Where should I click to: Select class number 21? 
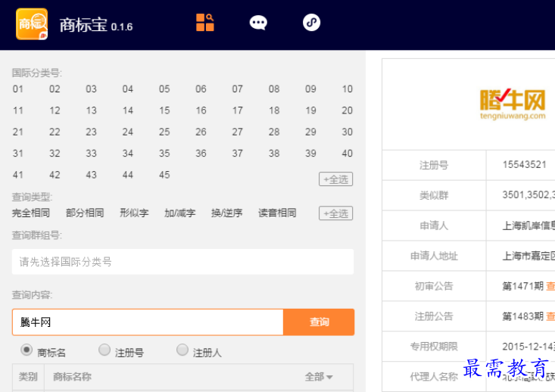click(x=18, y=132)
